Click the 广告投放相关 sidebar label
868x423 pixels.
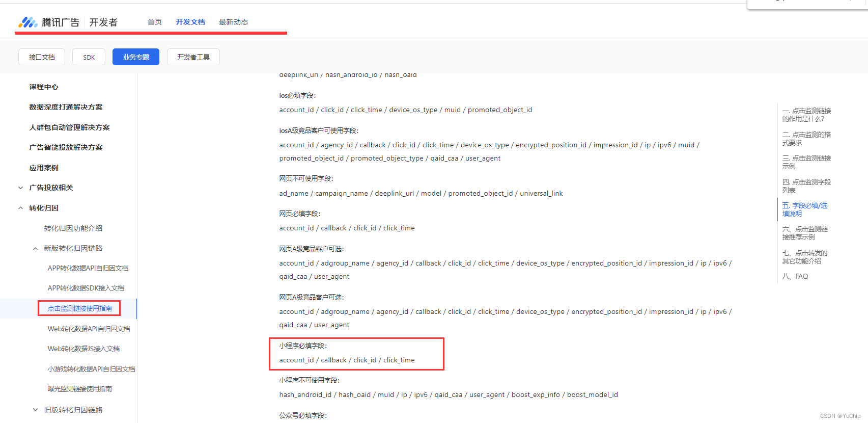point(51,188)
